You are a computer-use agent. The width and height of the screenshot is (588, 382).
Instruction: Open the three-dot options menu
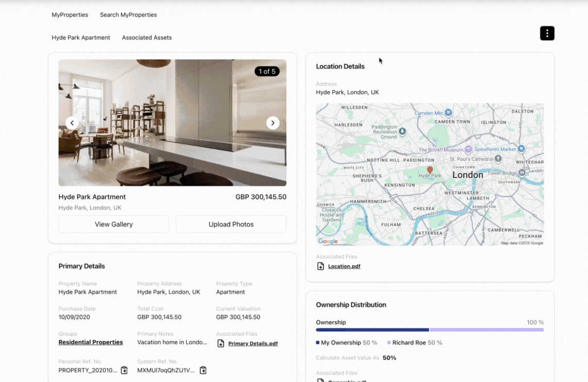(547, 33)
